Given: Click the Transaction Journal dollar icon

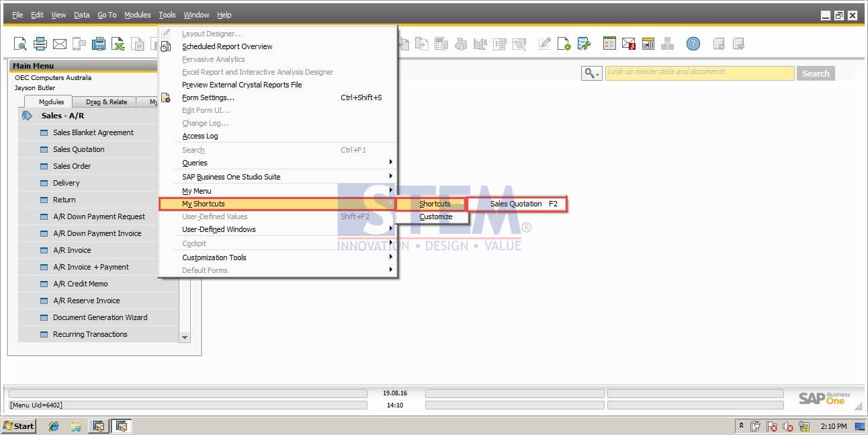Looking at the screenshot, I should pyautogui.click(x=499, y=44).
